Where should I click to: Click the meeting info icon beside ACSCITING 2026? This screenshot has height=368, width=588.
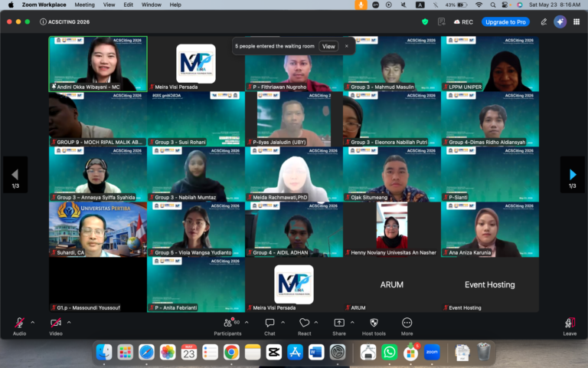tap(43, 21)
